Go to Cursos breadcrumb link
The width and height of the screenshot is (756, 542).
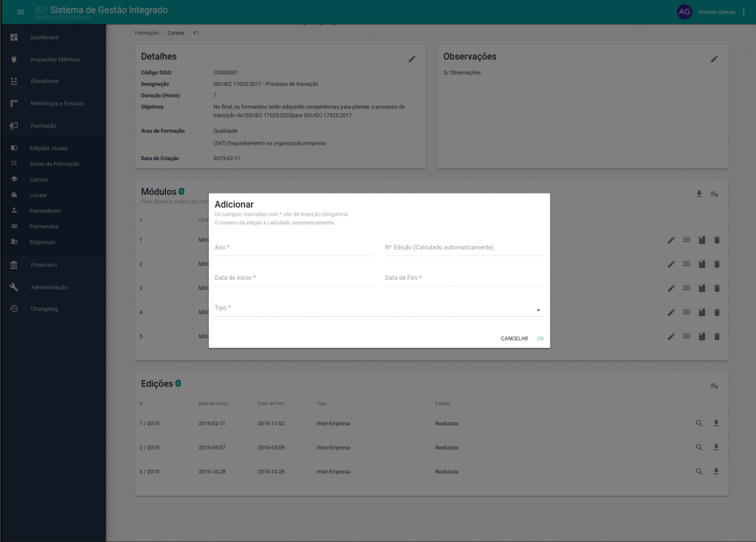[x=176, y=32]
